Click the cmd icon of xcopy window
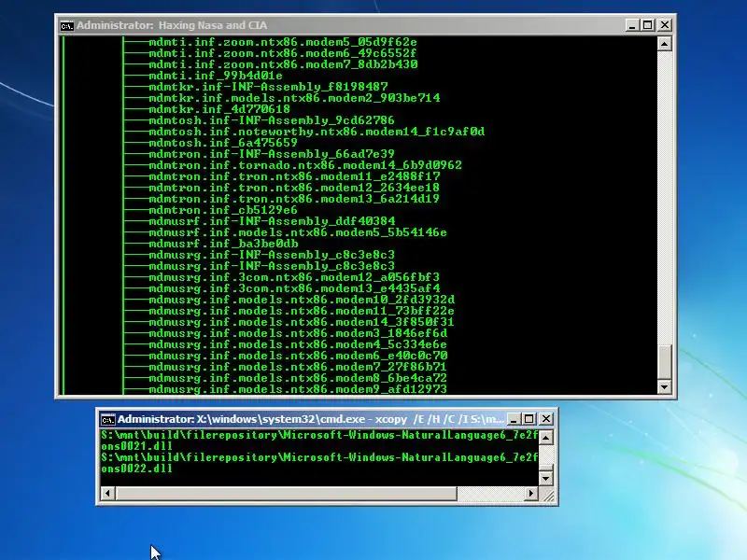The image size is (747, 560). [108, 419]
